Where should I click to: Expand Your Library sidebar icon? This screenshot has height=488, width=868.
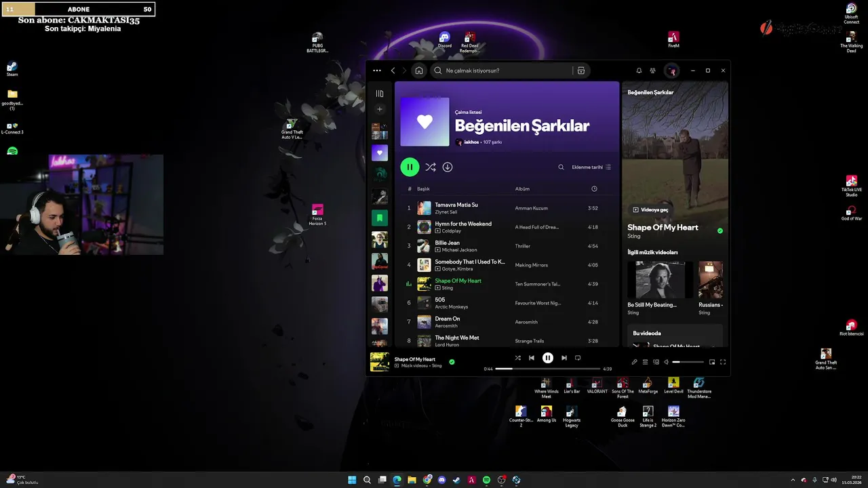(380, 94)
